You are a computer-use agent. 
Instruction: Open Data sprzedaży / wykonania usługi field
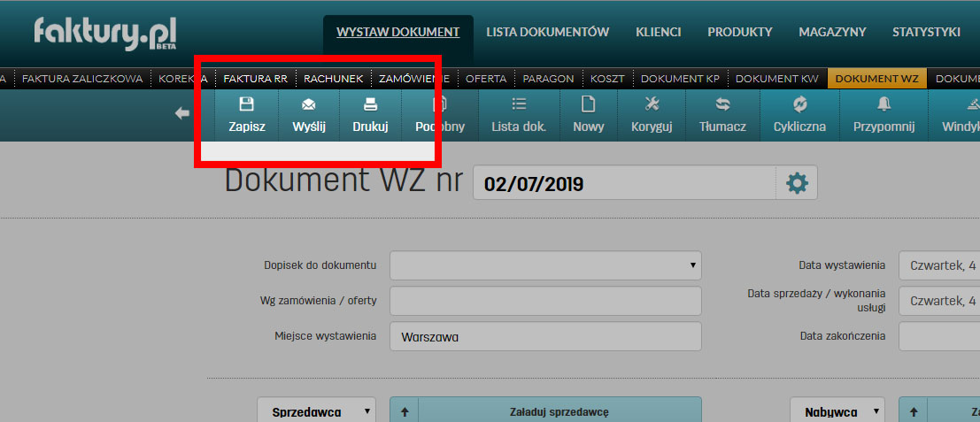[939, 301]
